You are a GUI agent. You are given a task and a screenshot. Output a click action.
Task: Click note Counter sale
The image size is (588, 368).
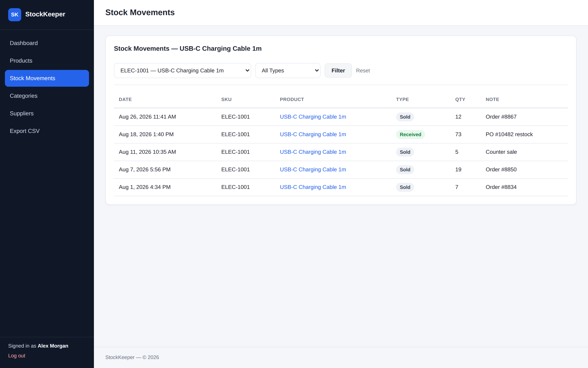501,152
